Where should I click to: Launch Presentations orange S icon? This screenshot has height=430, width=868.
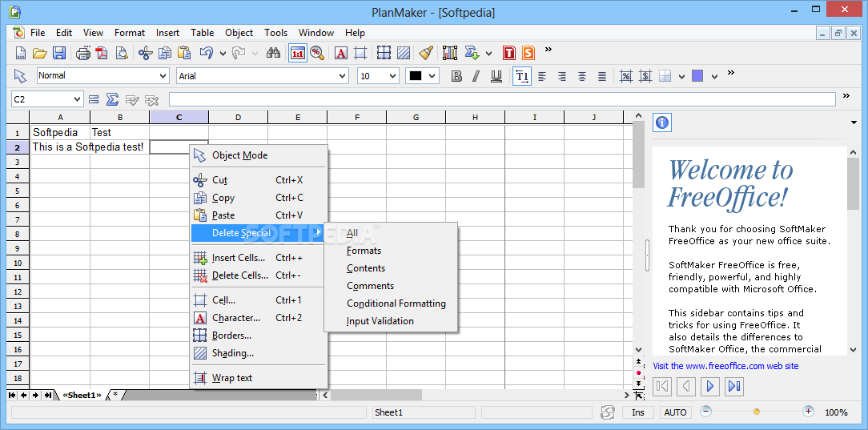click(x=528, y=53)
